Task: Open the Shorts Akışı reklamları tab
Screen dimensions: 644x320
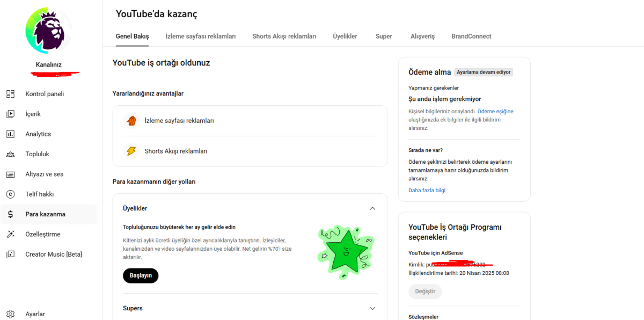Action: pos(284,37)
